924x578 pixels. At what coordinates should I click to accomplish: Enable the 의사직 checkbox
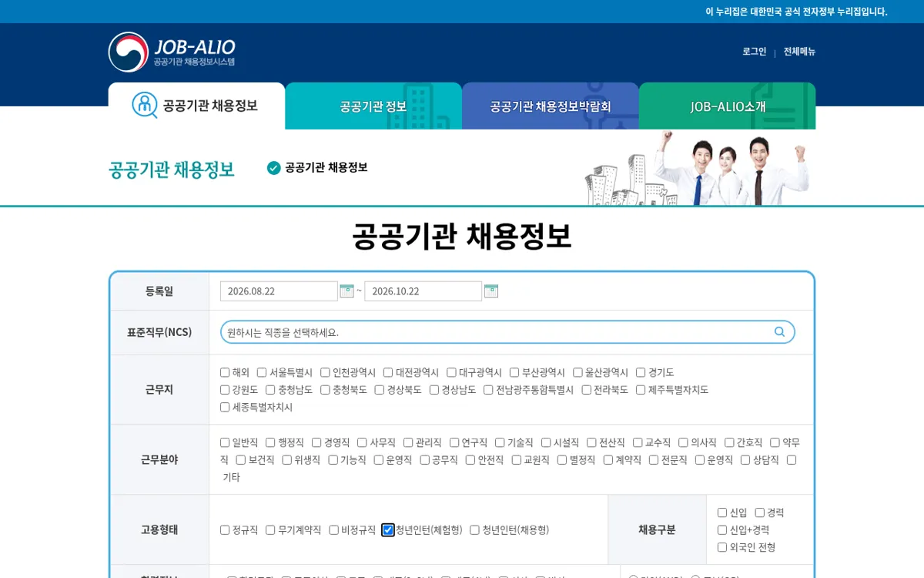(x=683, y=442)
